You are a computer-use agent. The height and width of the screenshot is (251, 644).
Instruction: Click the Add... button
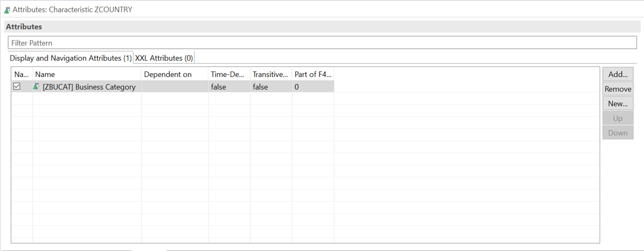point(618,74)
